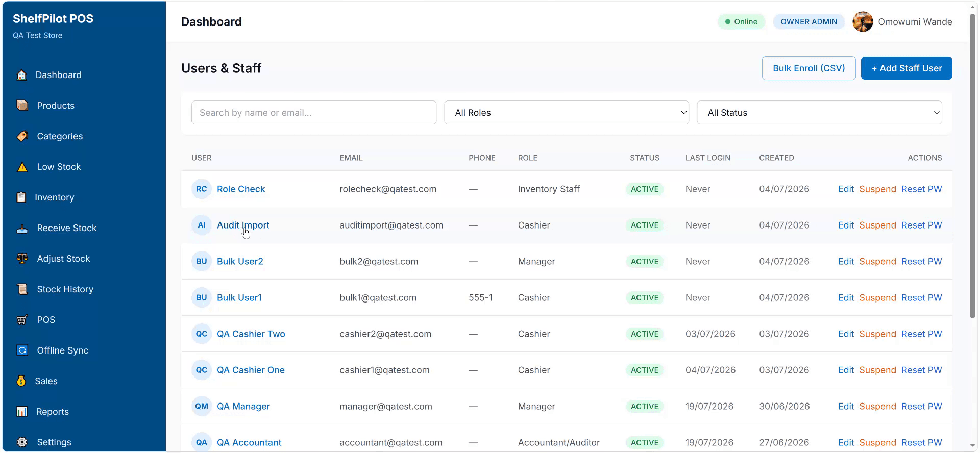This screenshot has height=453, width=980.
Task: Reset password for Bulk User2
Action: point(922,261)
